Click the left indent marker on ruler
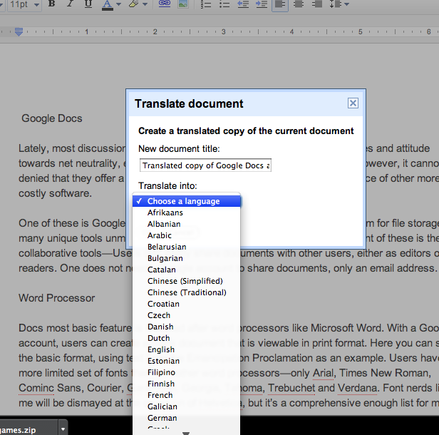The image size is (439, 435). pyautogui.click(x=19, y=32)
